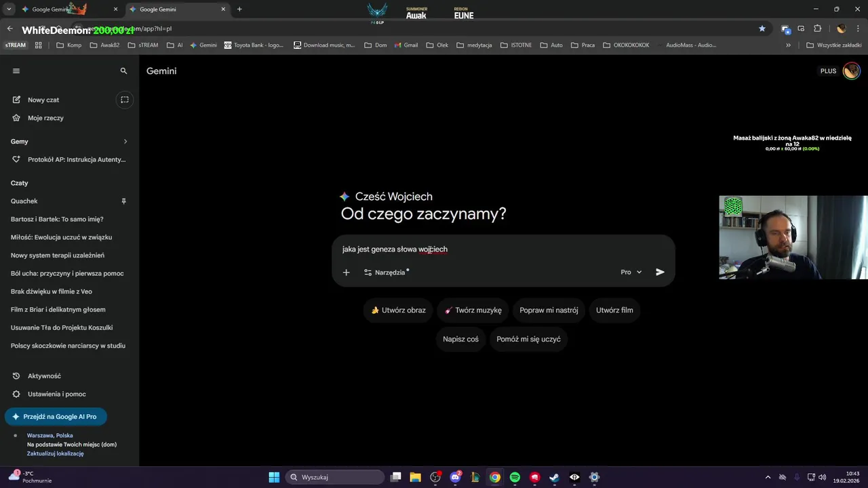Click the Warszawa, Polska location link

(50, 436)
